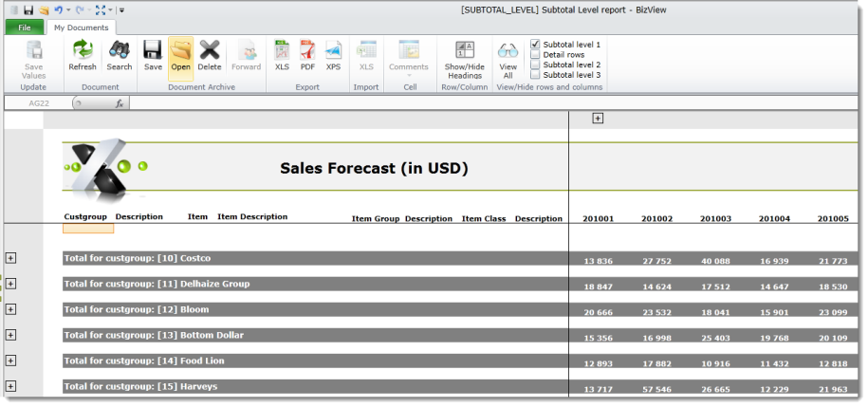Click the Item Description column header
Viewport: 868px width, 407px height.
pos(252,216)
